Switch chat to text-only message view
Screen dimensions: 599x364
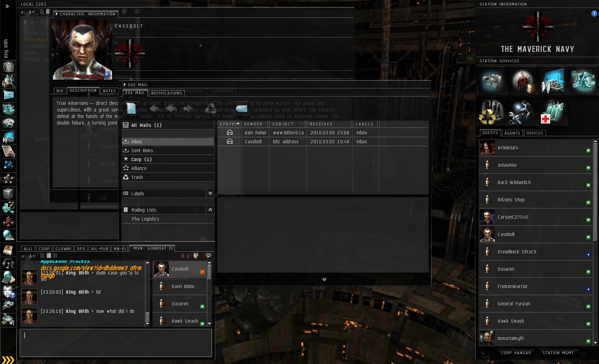tap(42, 256)
